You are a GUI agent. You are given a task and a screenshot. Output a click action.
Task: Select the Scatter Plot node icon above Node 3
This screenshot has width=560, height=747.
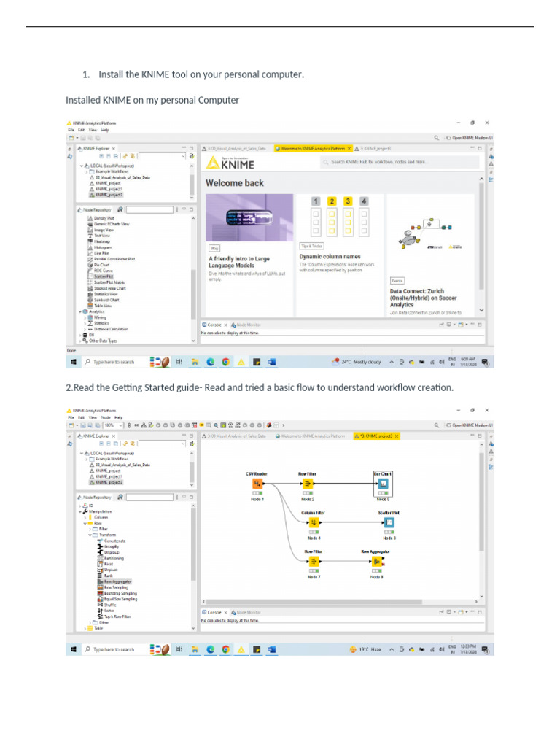coord(389,522)
